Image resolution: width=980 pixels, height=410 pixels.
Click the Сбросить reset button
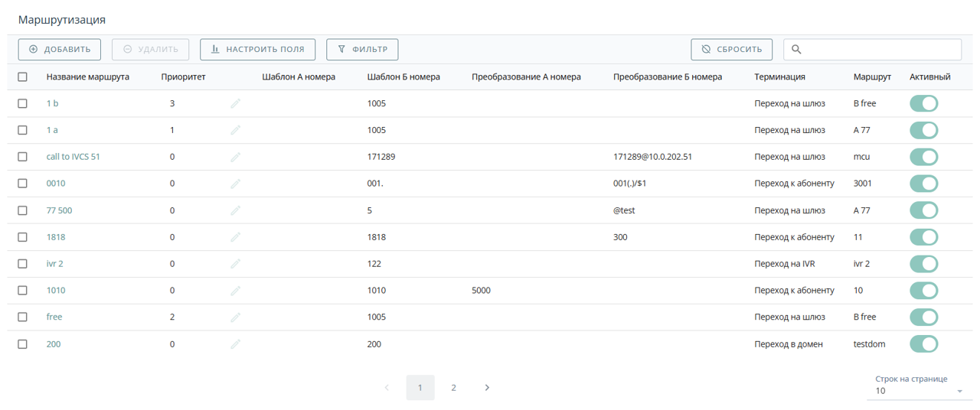731,50
